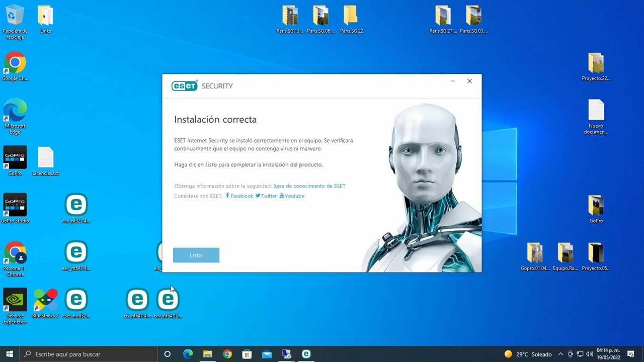The height and width of the screenshot is (362, 644).
Task: Select the Paris.SG.27 folder
Action: point(443,20)
